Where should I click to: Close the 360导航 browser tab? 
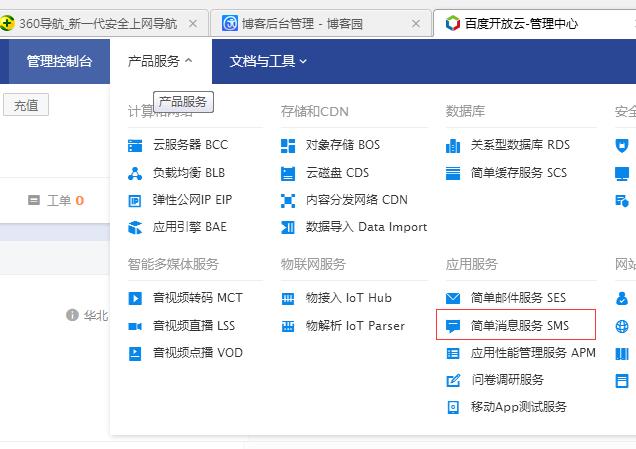[193, 24]
